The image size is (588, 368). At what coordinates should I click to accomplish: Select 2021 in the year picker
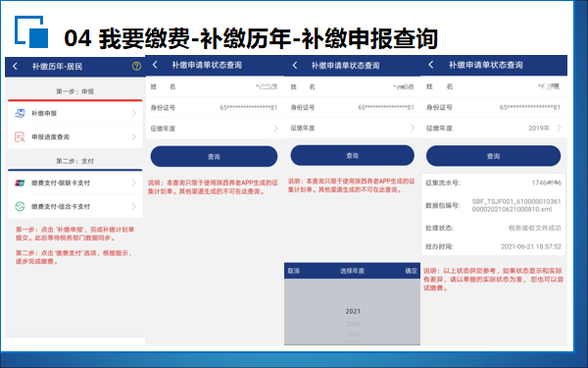tap(353, 311)
